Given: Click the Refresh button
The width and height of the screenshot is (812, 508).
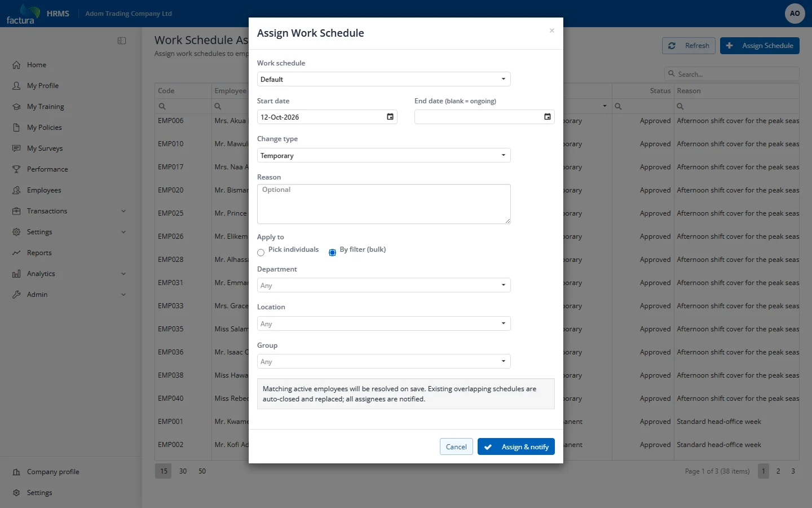Looking at the screenshot, I should pos(689,46).
